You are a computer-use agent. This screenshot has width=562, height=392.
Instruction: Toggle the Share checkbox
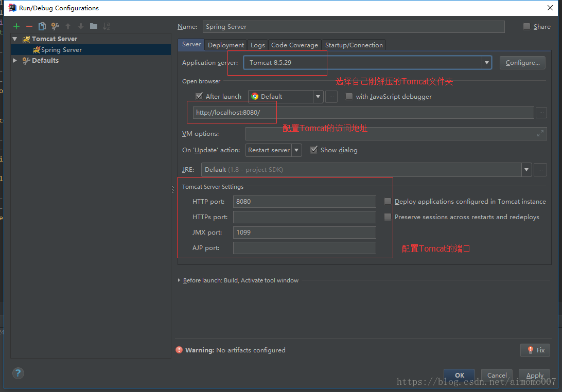(x=526, y=27)
